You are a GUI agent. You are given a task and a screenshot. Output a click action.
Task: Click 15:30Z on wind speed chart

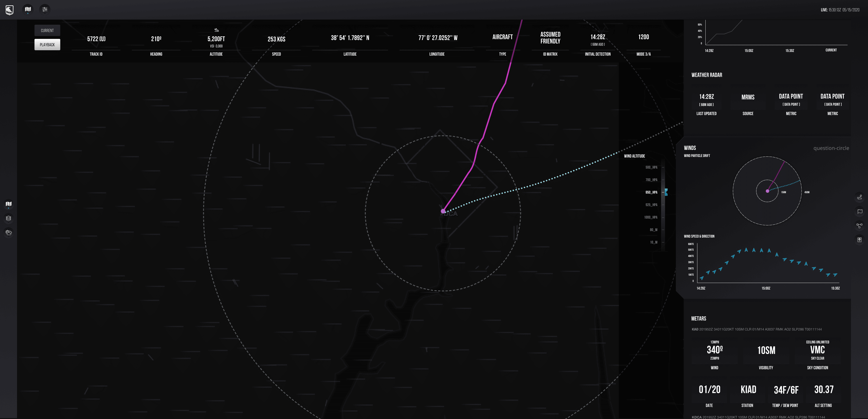pos(835,288)
